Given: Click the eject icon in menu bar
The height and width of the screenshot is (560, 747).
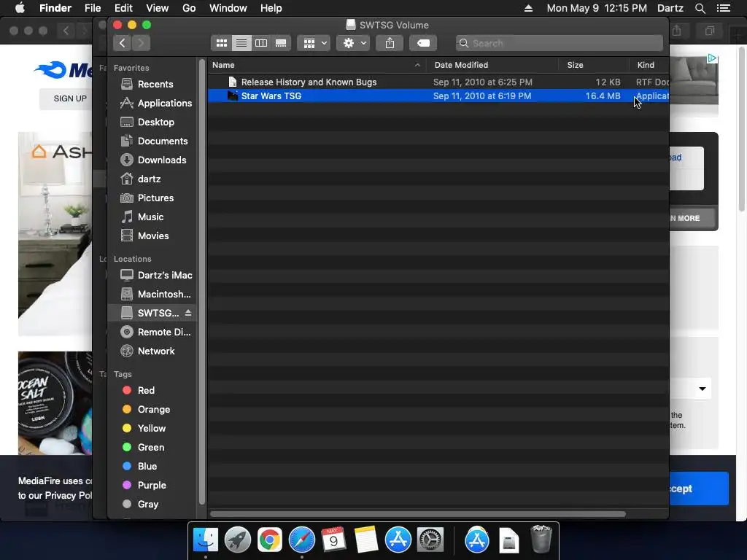Looking at the screenshot, I should point(528,8).
